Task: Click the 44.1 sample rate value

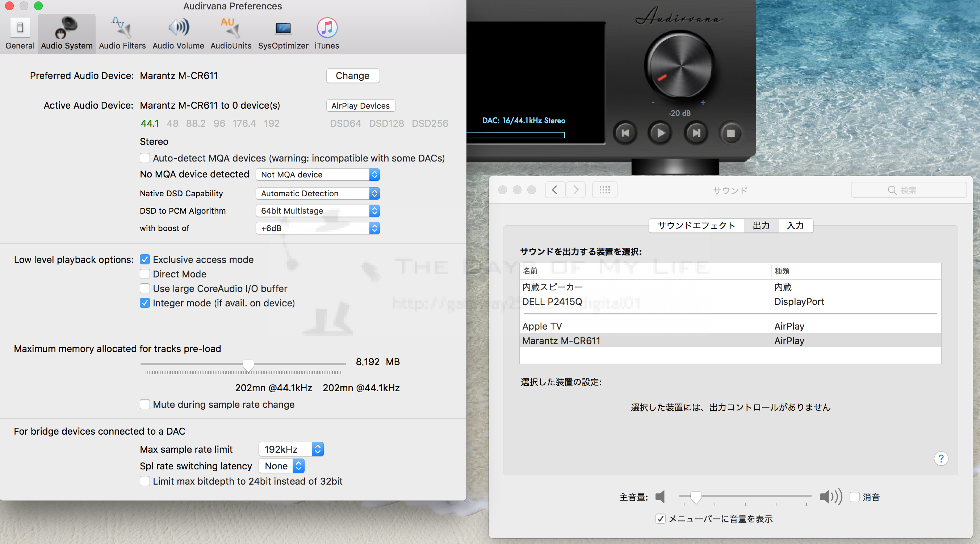Action: (150, 123)
